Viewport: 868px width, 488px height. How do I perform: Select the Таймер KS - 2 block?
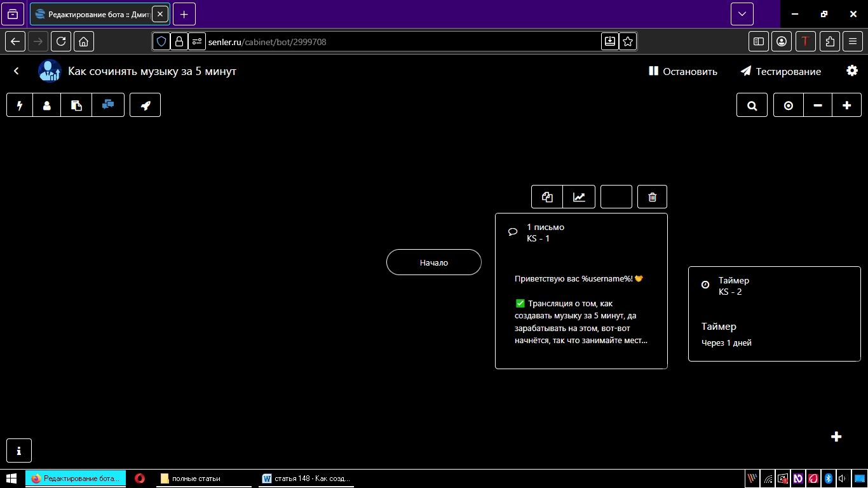774,314
